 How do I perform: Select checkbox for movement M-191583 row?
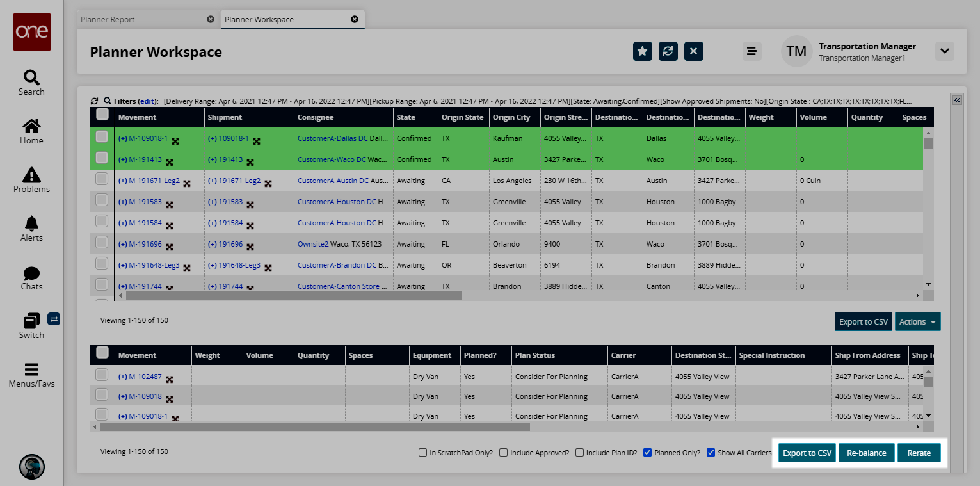(102, 200)
